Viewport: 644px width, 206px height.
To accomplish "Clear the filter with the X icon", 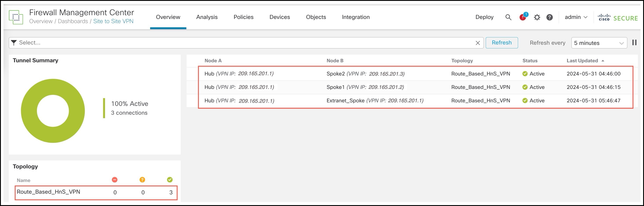I will coord(478,43).
